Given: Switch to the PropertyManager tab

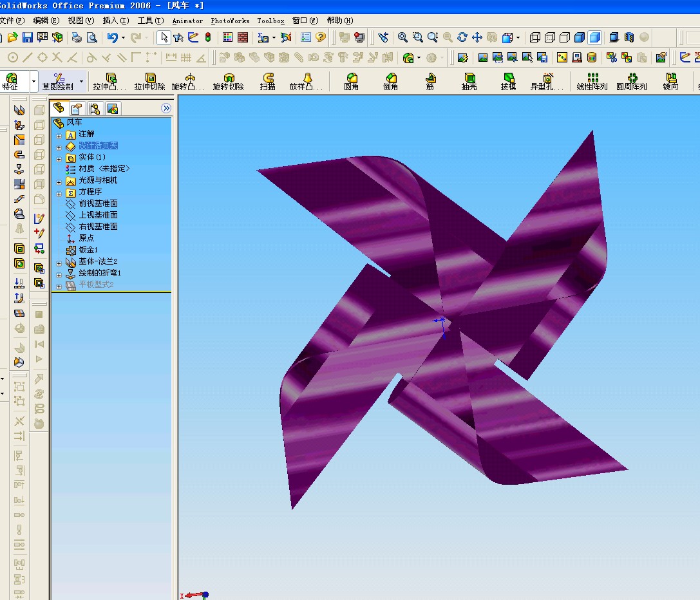Looking at the screenshot, I should click(77, 109).
